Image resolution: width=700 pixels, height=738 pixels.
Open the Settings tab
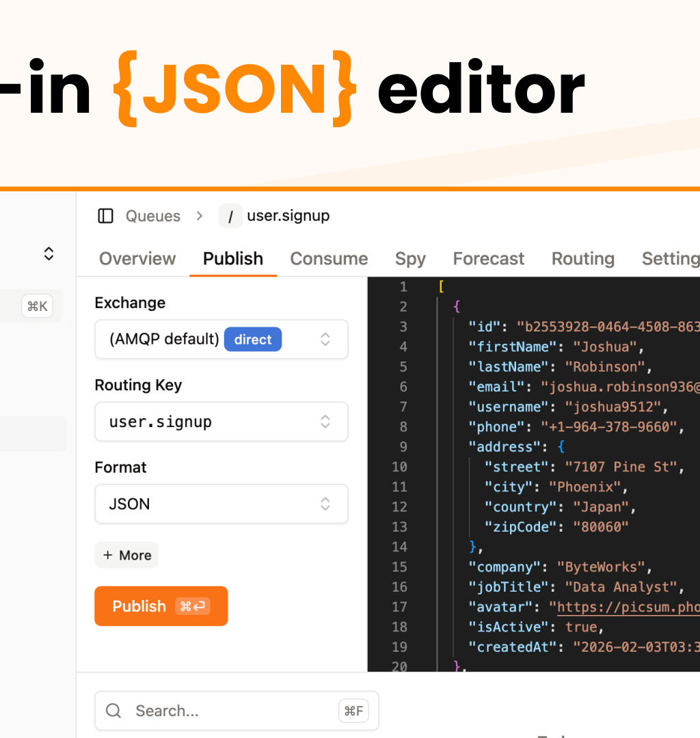[x=671, y=258]
